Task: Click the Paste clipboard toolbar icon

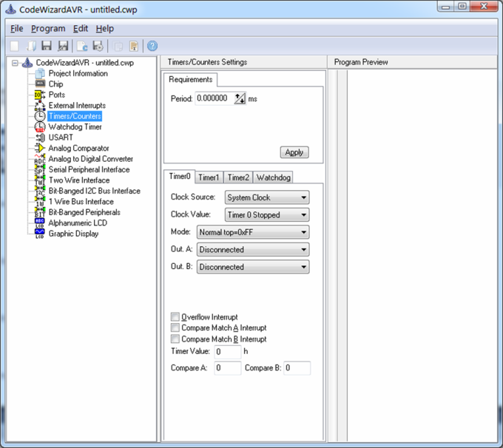Action: pyautogui.click(x=134, y=46)
